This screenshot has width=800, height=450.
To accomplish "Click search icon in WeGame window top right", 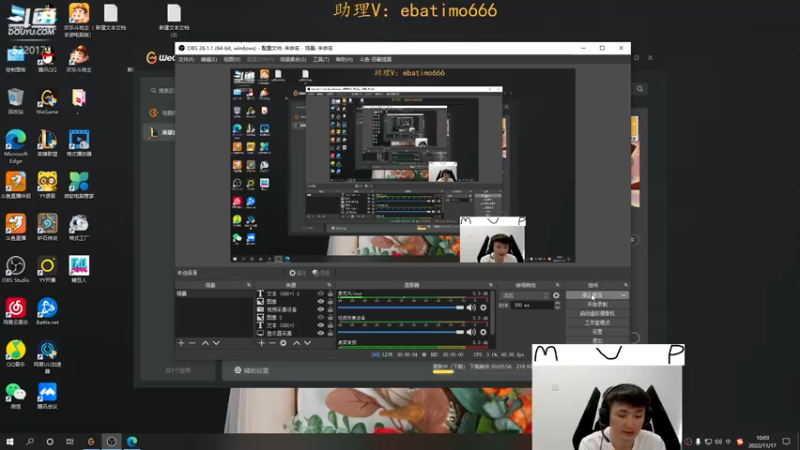I will point(640,89).
